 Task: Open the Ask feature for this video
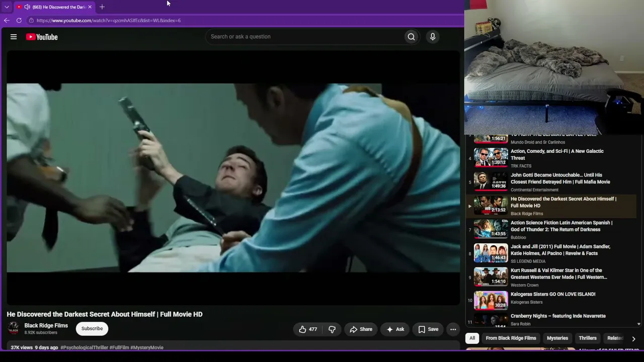coord(395,329)
